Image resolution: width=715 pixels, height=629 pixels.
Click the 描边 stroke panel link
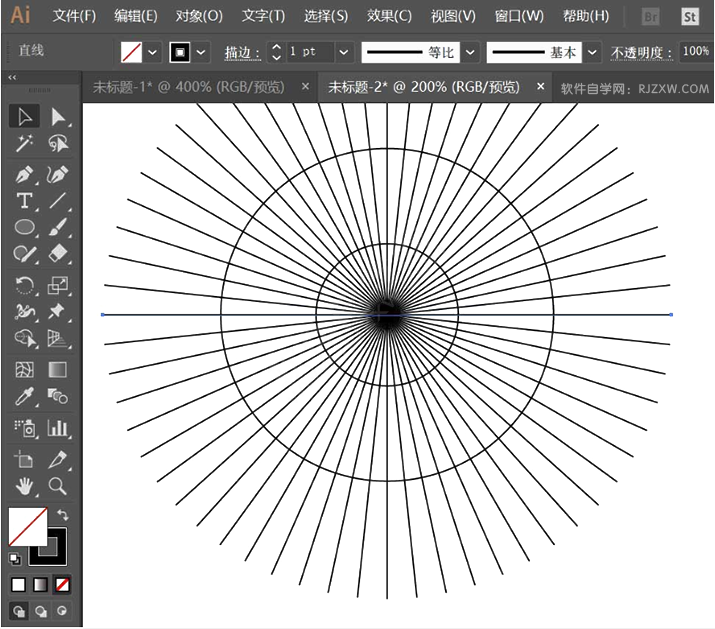click(x=242, y=51)
